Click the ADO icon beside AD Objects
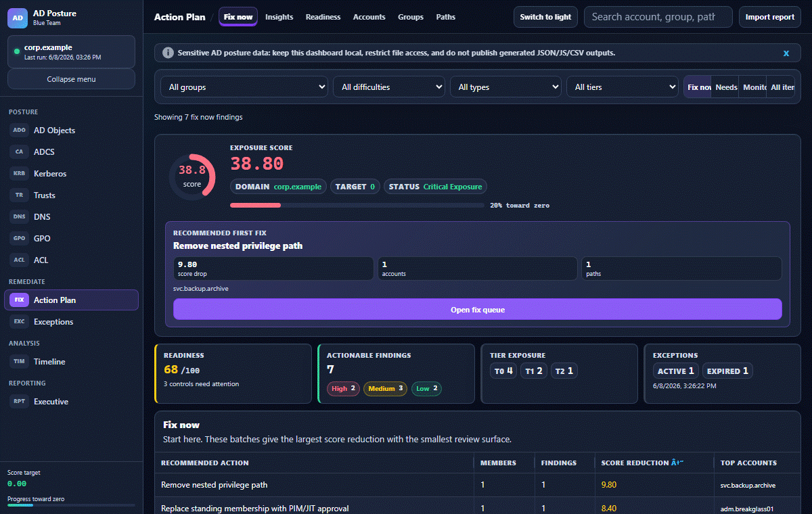Image resolution: width=812 pixels, height=514 pixels. point(19,130)
